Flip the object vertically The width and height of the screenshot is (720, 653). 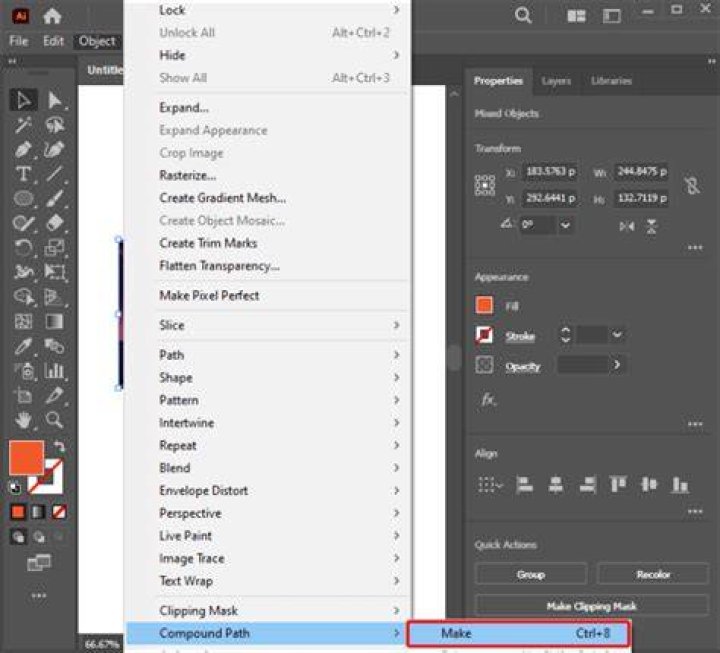tap(652, 226)
